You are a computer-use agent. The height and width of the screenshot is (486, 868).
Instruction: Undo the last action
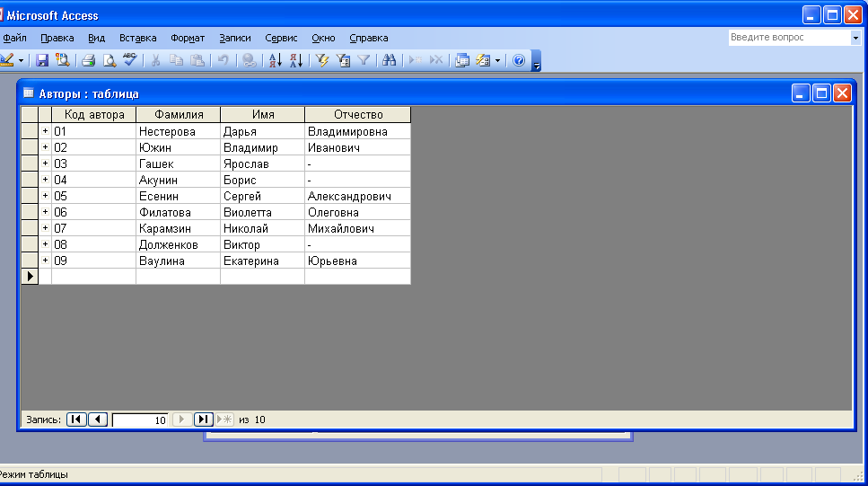(224, 60)
